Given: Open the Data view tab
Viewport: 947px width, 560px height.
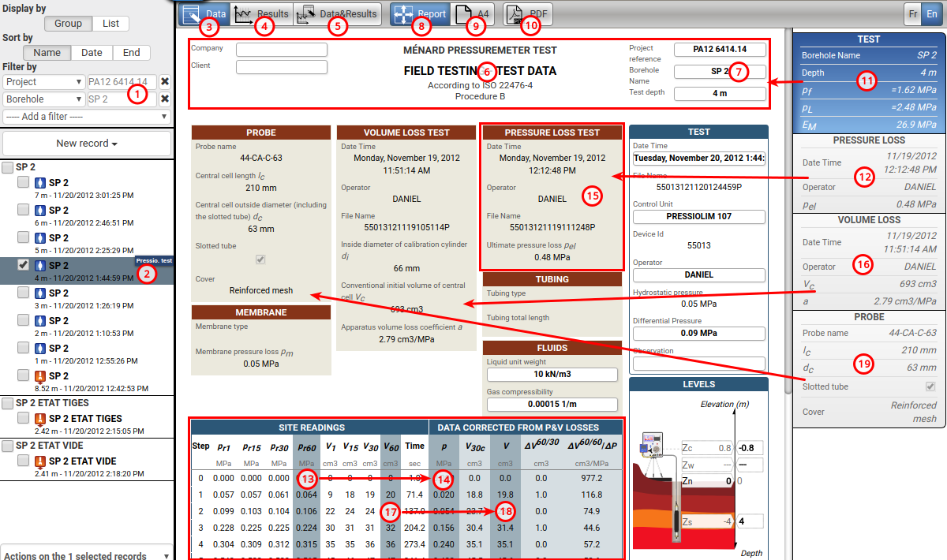Looking at the screenshot, I should [204, 14].
